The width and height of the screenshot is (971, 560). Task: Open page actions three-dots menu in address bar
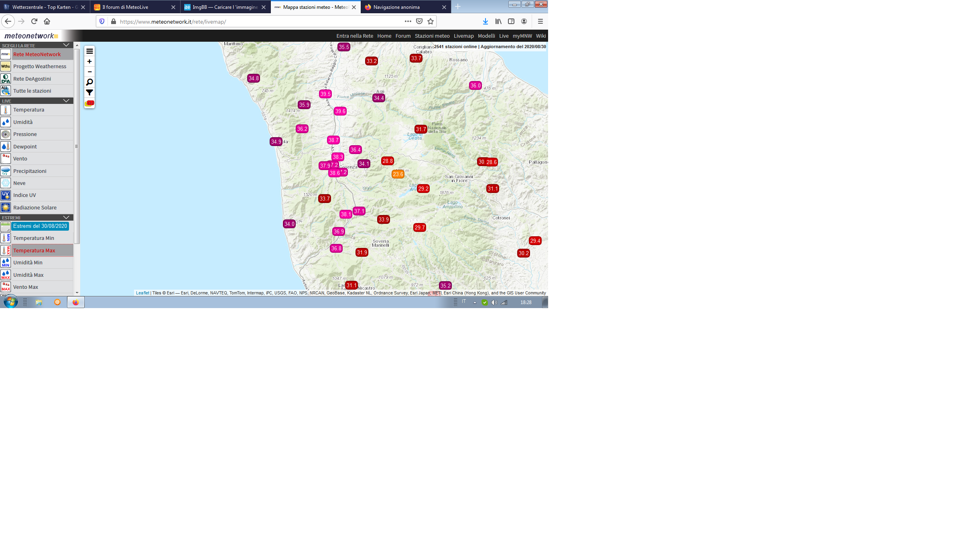click(x=408, y=21)
